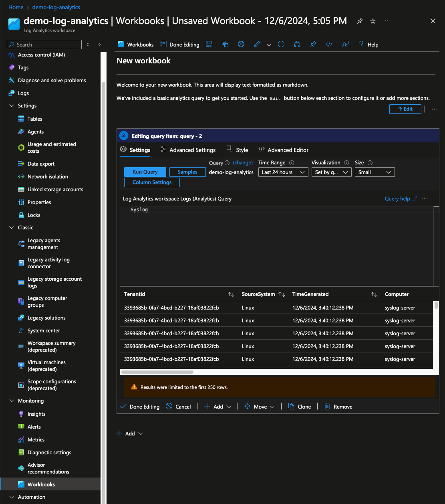Click the Refresh icon in workbook toolbar

pos(281,45)
